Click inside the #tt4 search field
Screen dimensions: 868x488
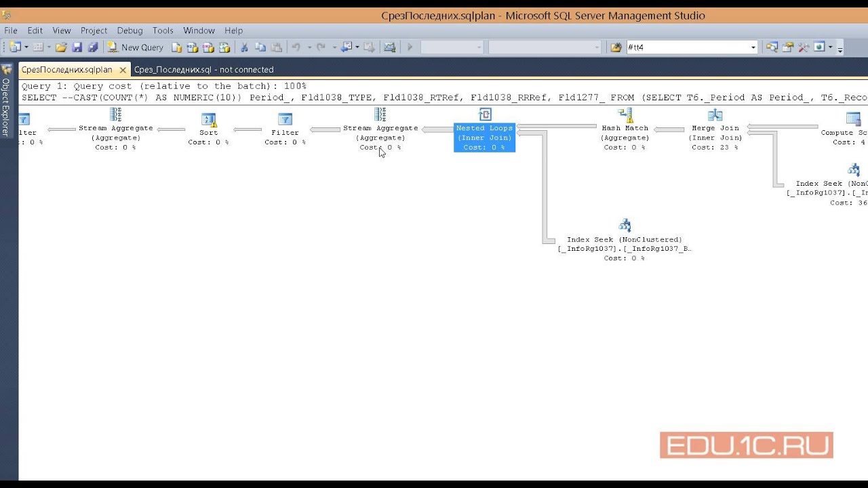pos(687,47)
